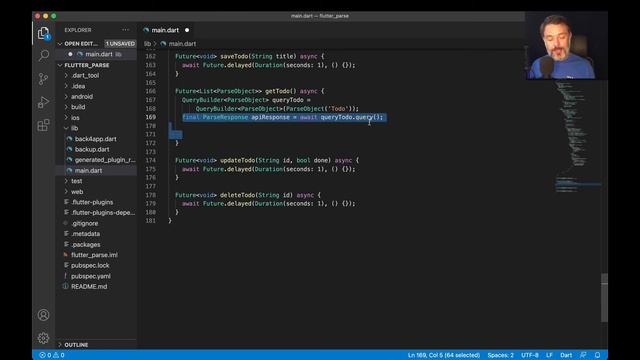Click the code minimap
This screenshot has height=360, width=640.
[x=578, y=137]
